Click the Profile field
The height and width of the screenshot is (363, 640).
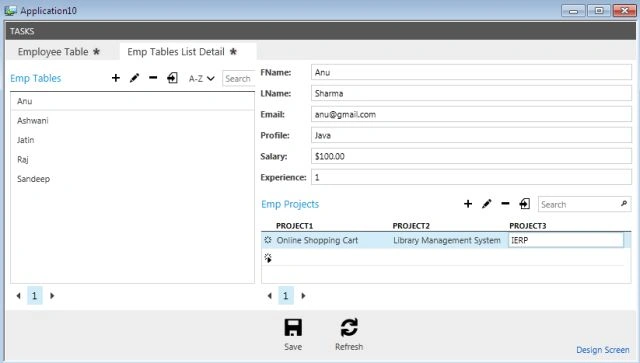tap(471, 135)
